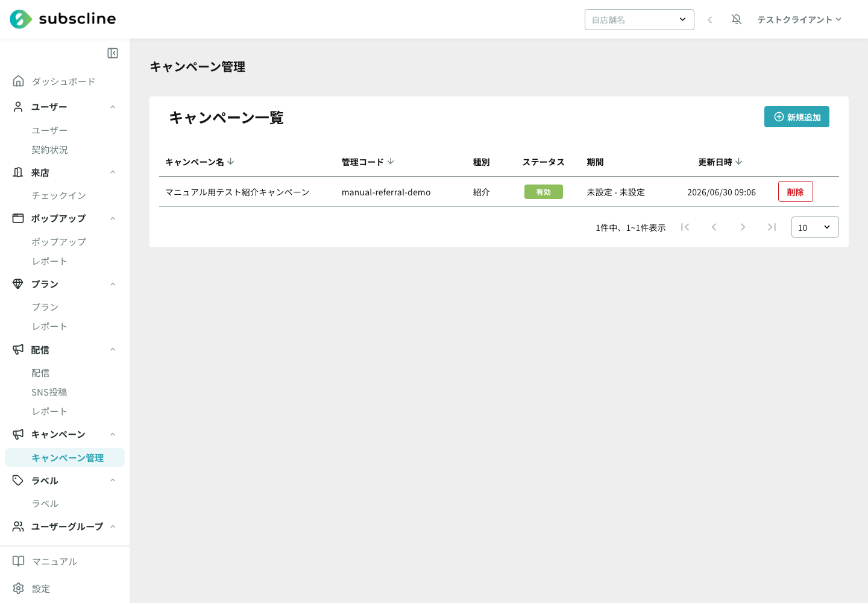Viewport: 868px width, 603px height.
Task: Go to last page icon
Action: [x=772, y=227]
